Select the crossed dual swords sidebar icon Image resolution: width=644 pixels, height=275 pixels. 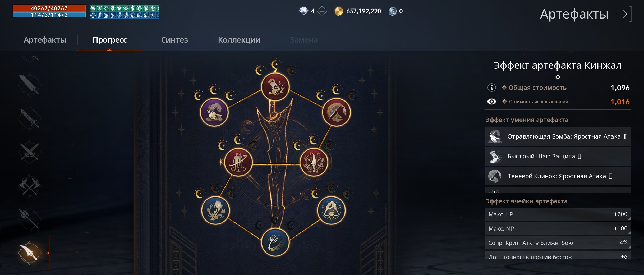pyautogui.click(x=30, y=152)
